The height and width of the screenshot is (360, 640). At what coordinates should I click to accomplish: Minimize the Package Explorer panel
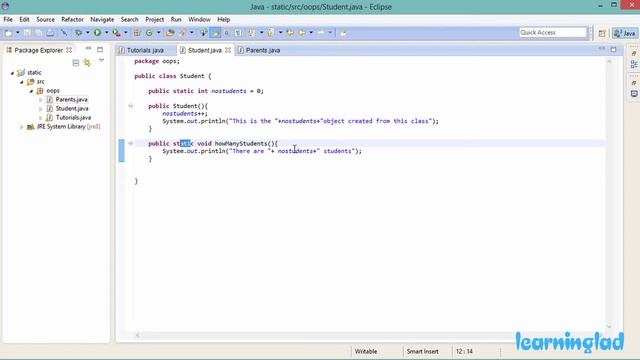[89, 49]
